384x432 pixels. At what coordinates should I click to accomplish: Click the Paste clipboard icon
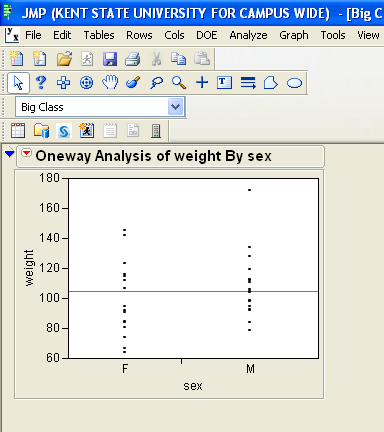[202, 59]
